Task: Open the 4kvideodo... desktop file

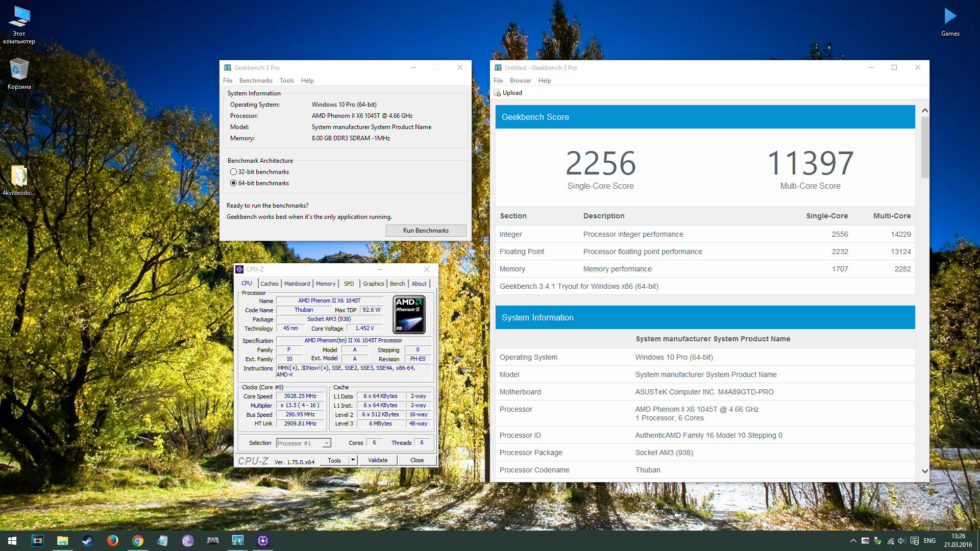Action: [19, 181]
